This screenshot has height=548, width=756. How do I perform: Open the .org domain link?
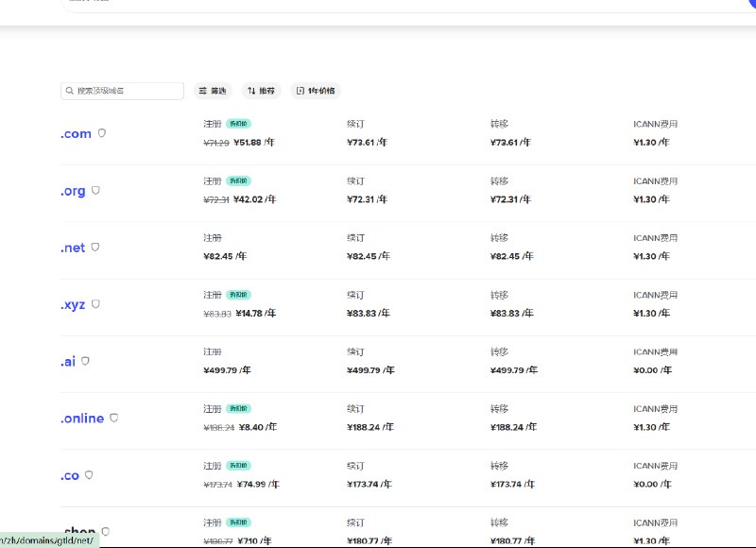[x=73, y=191]
